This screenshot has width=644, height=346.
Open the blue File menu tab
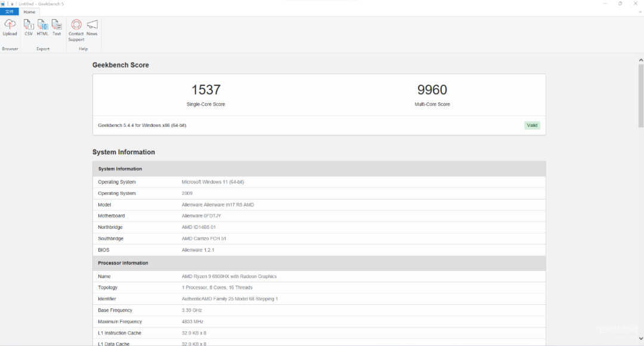tap(10, 12)
